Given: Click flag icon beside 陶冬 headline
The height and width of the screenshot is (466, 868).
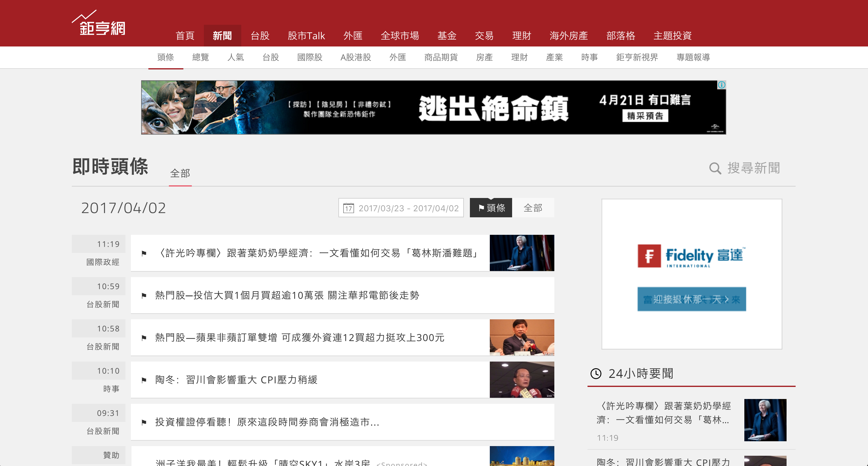Looking at the screenshot, I should click(144, 380).
